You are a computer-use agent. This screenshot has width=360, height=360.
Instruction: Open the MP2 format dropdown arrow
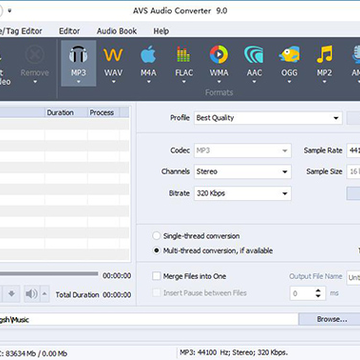coord(324,81)
